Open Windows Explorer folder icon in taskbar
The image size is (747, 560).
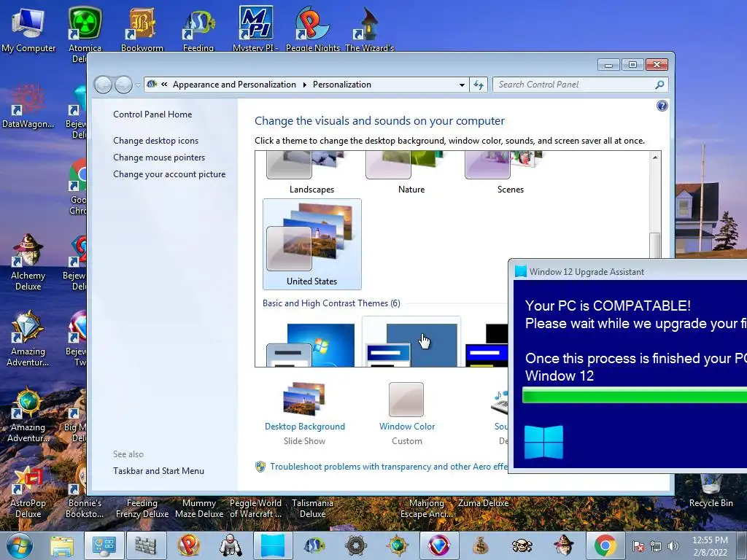(63, 545)
